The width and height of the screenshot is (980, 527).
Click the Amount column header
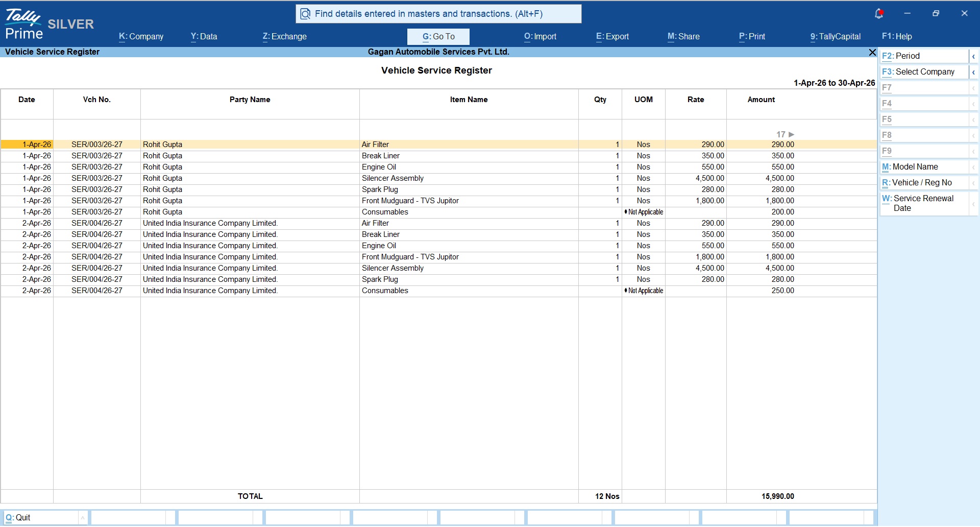[x=761, y=100]
